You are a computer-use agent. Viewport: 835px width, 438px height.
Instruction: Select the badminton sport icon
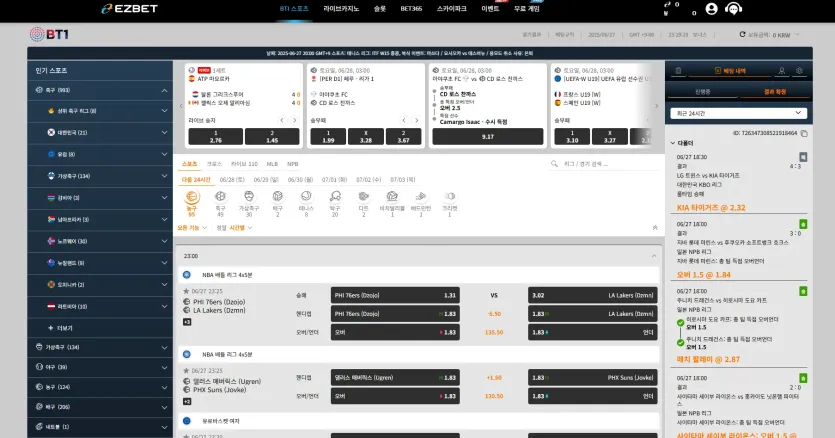(x=421, y=197)
